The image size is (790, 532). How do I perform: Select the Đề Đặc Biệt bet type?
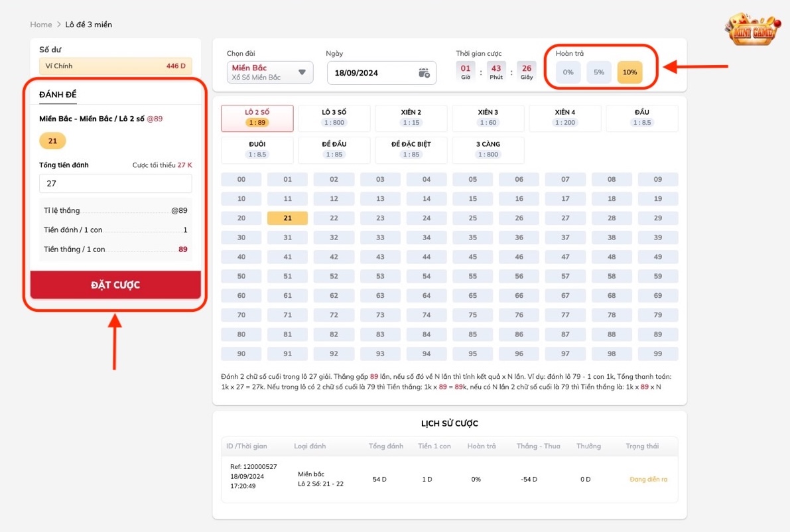[x=411, y=149]
